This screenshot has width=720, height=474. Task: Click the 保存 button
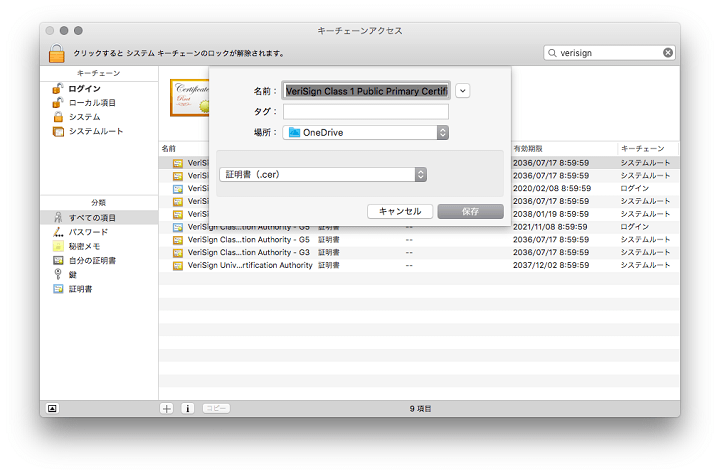471,211
